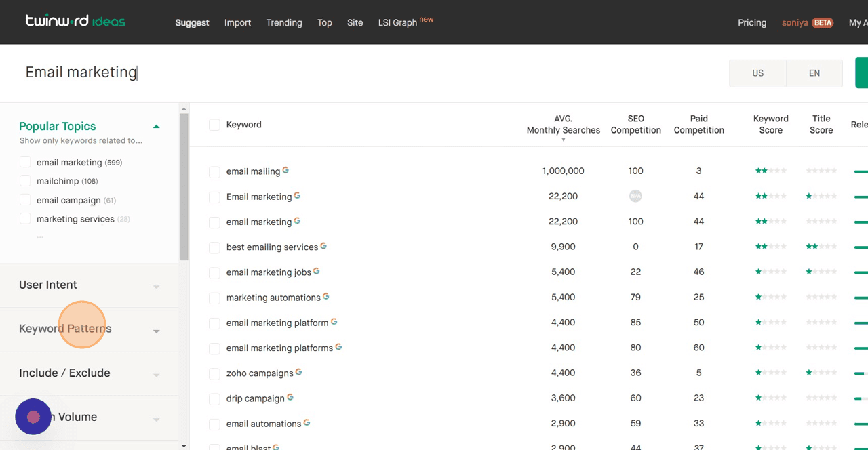Select the 'best emailing services' keyword row
Image resolution: width=868 pixels, height=450 pixels.
click(x=214, y=247)
